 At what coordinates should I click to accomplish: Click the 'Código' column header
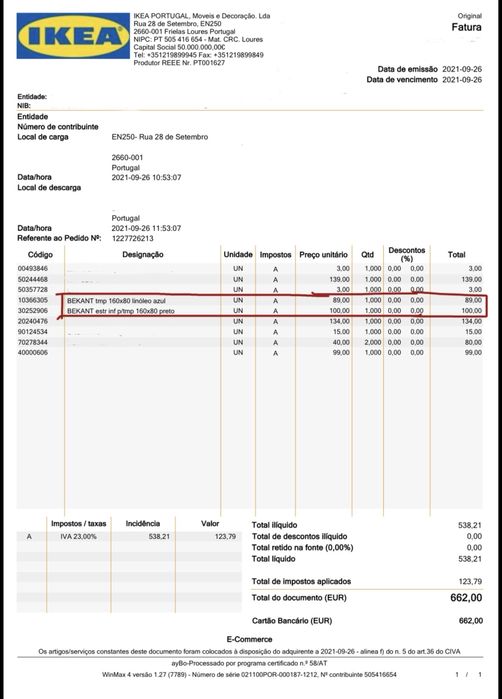[40, 255]
